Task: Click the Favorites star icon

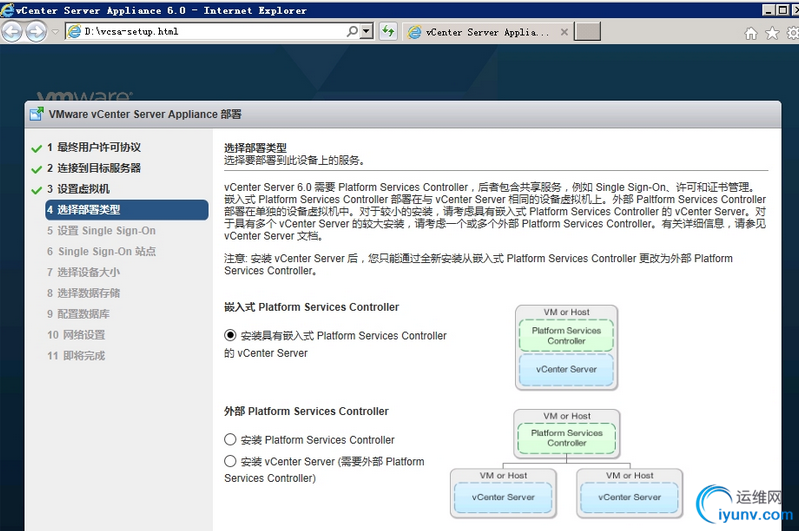Action: click(x=773, y=34)
